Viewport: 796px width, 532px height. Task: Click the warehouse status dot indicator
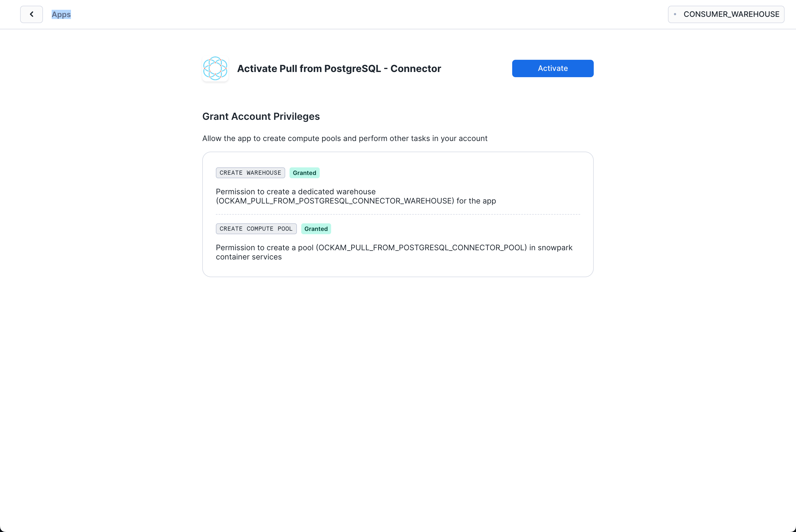(x=675, y=14)
